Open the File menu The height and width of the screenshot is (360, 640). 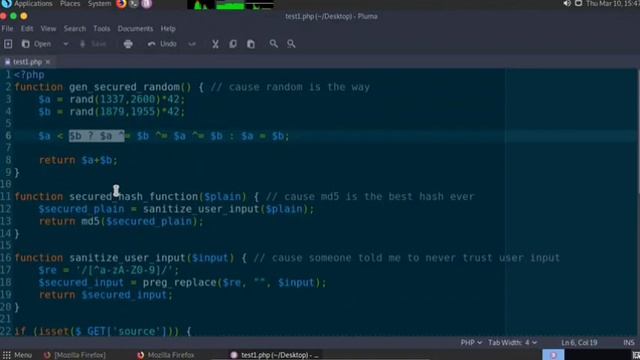click(x=7, y=29)
